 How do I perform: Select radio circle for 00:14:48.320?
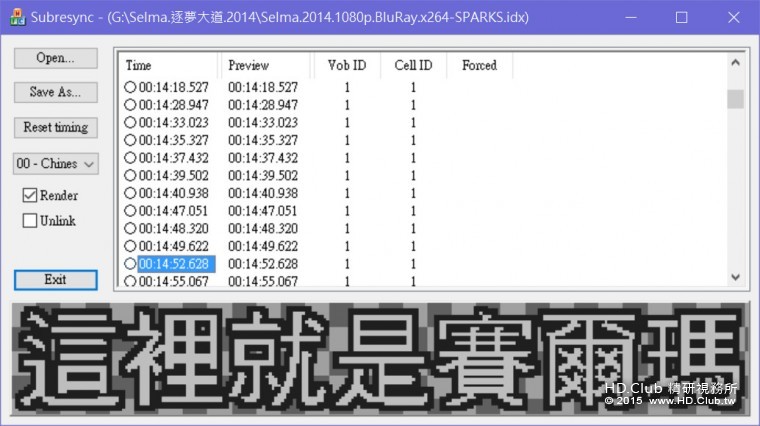(x=130, y=228)
